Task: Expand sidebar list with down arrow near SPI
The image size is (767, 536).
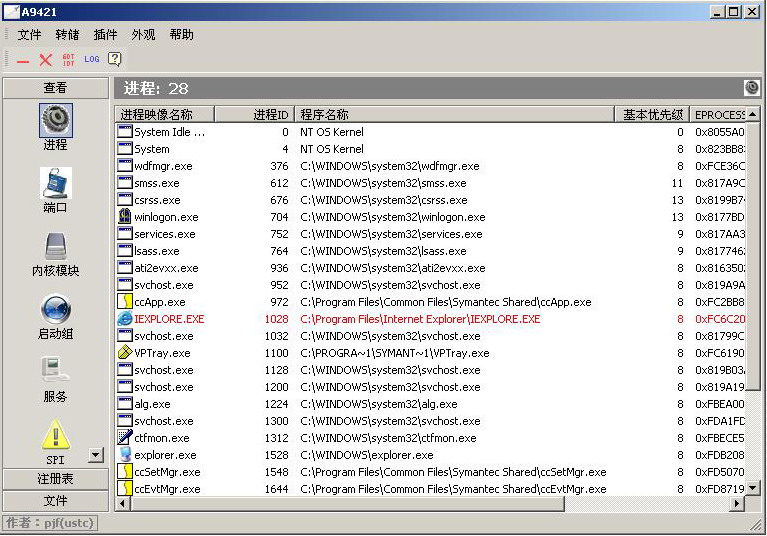Action: click(x=96, y=455)
